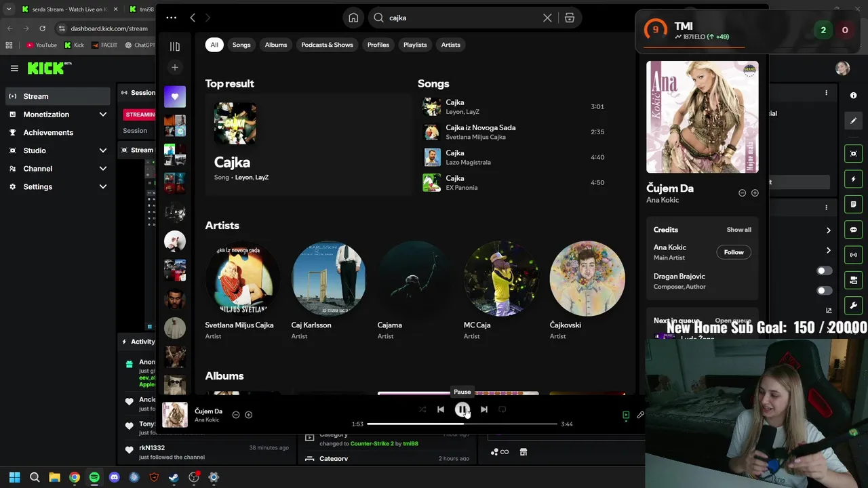
Task: Open lyrics microphone icon in player bar
Action: (639, 415)
